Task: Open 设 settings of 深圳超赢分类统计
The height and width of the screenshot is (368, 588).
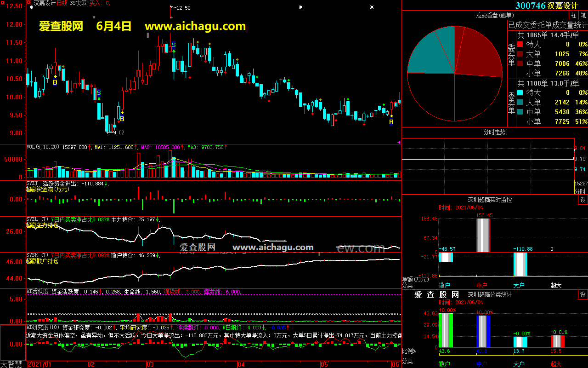Action: pyautogui.click(x=583, y=294)
